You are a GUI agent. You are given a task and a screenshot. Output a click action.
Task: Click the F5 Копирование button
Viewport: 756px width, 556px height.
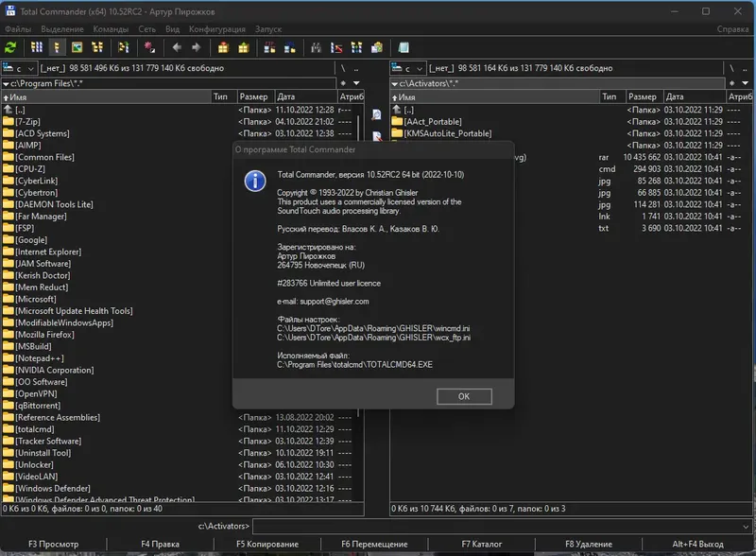pos(267,545)
